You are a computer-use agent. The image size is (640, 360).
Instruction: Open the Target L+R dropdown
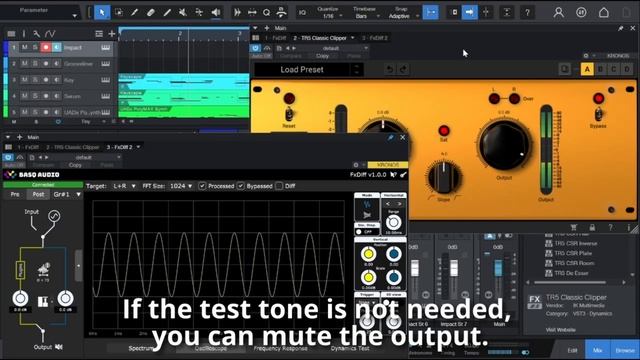pos(124,186)
